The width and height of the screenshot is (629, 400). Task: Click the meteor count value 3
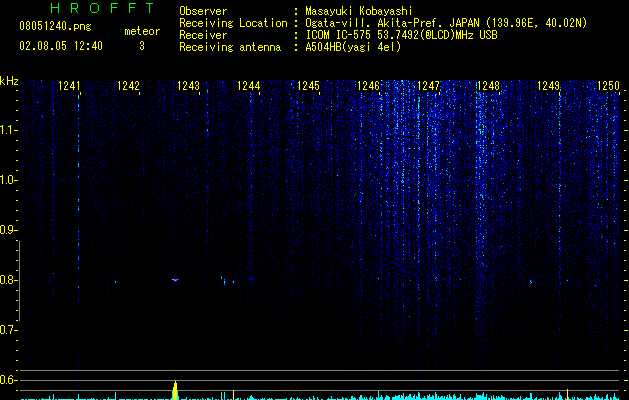click(x=142, y=46)
